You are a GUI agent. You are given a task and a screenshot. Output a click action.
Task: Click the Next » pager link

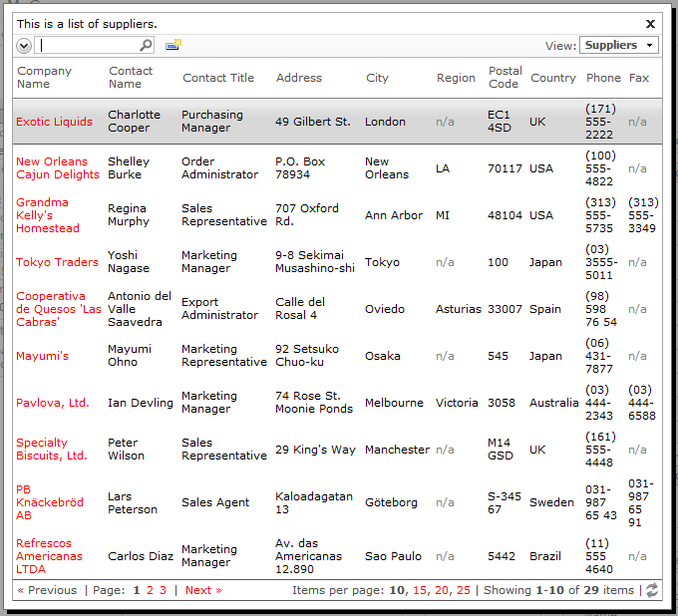coord(203,590)
